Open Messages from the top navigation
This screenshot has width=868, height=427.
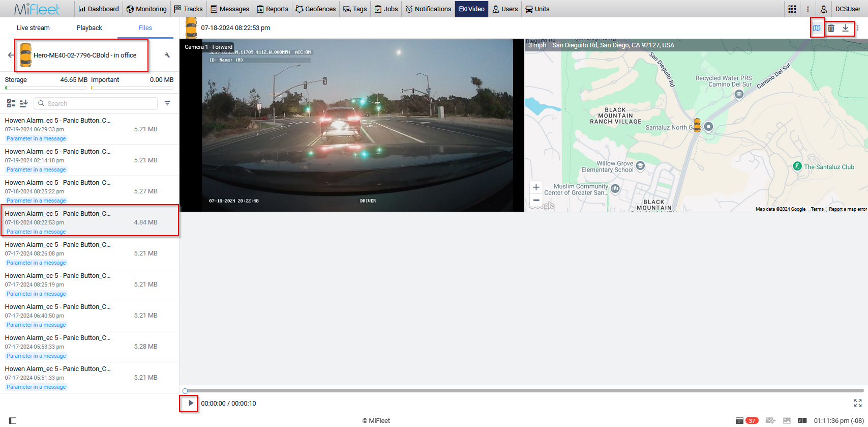click(229, 9)
